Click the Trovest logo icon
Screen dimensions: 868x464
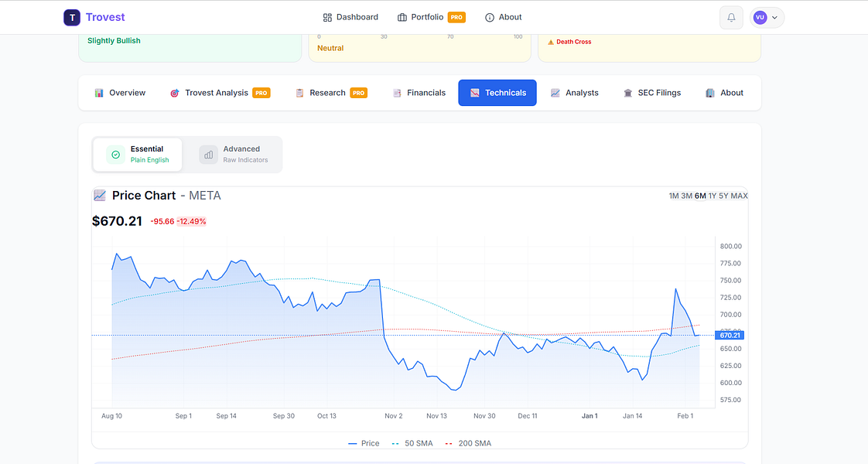tap(72, 17)
